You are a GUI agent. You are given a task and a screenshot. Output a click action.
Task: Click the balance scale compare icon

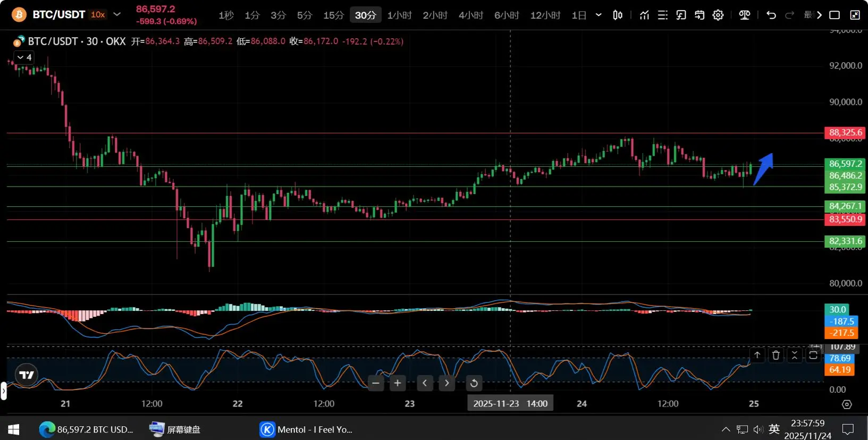coord(744,15)
